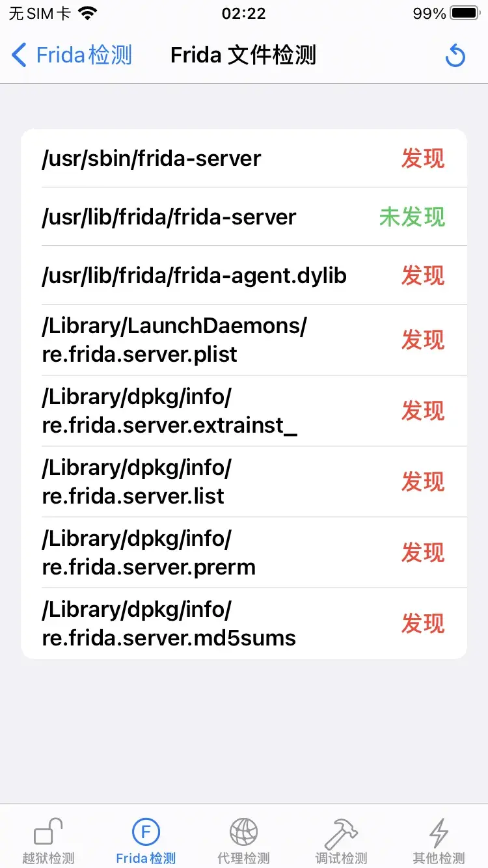Select the re.frida.server.md5sums row

244,623
